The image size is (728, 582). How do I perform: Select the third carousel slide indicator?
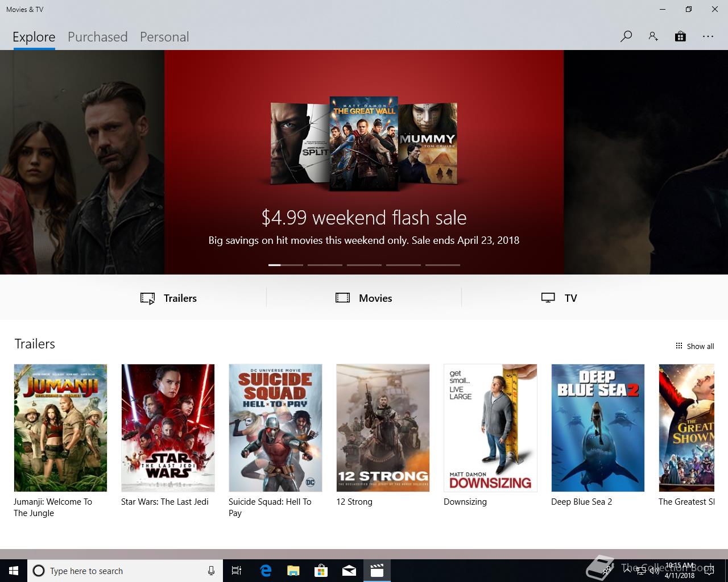coord(364,265)
